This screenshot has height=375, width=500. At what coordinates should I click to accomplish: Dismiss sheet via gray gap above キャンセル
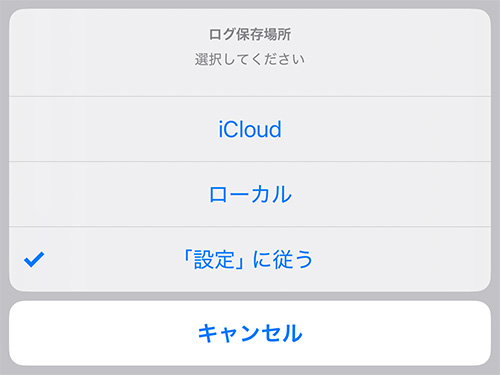(x=250, y=296)
